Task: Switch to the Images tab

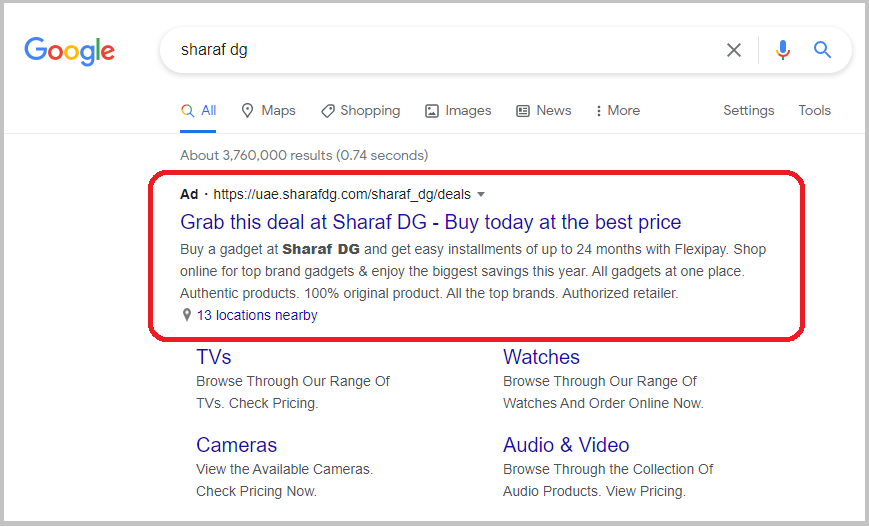Action: coord(458,111)
